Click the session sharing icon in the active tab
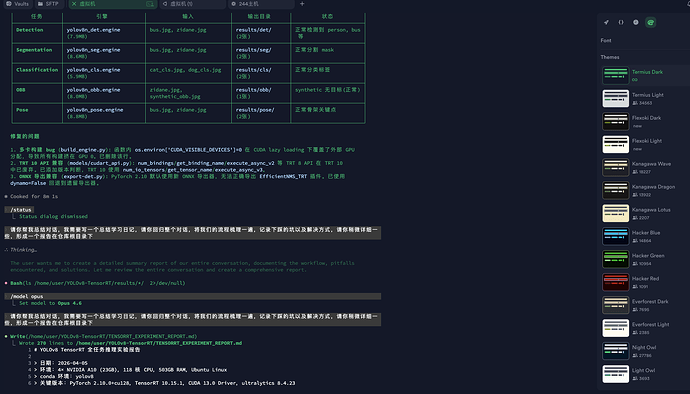Image resolution: width=690 pixels, height=394 pixels. click(x=150, y=4)
